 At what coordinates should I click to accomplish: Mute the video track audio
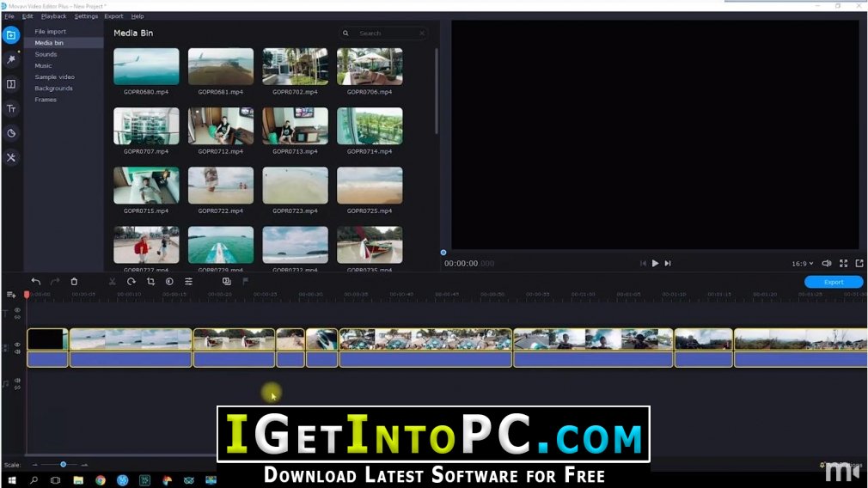pos(18,352)
